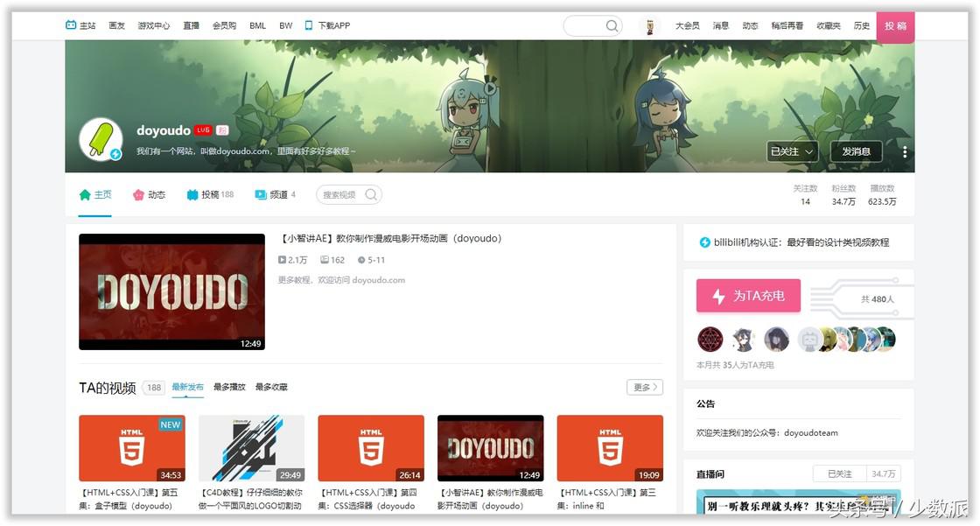
Task: Click the 投稿 pink upload button
Action: pyautogui.click(x=896, y=26)
